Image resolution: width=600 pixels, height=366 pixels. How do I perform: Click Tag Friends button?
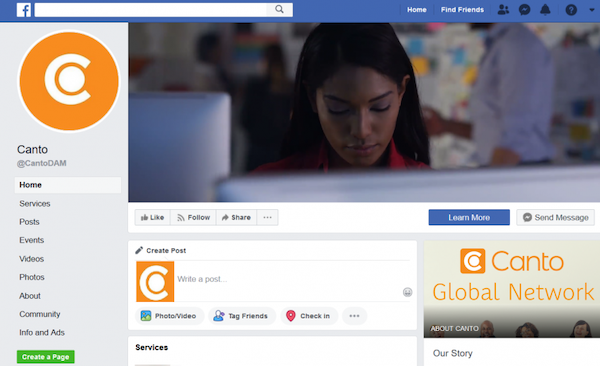tap(242, 316)
